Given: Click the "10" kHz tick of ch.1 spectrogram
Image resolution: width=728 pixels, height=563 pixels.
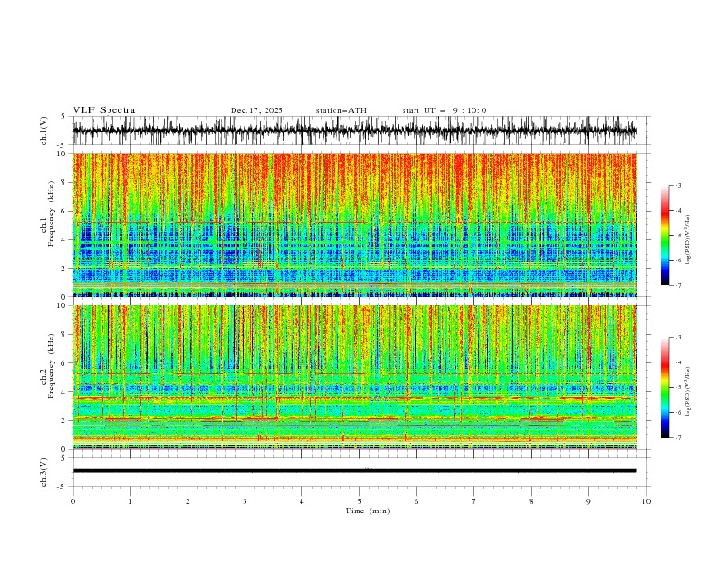Looking at the screenshot, I should pos(62,154).
